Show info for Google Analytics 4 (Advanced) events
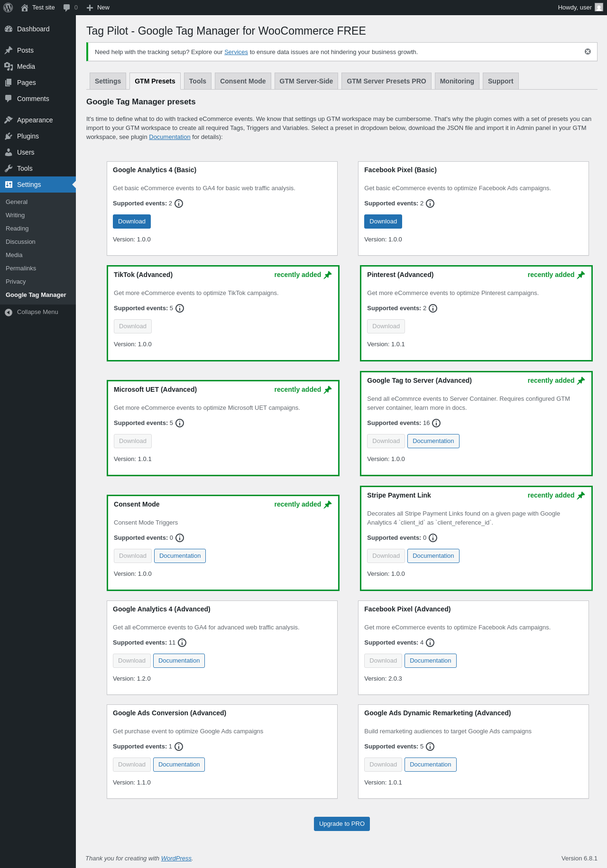The image size is (607, 868). click(182, 643)
